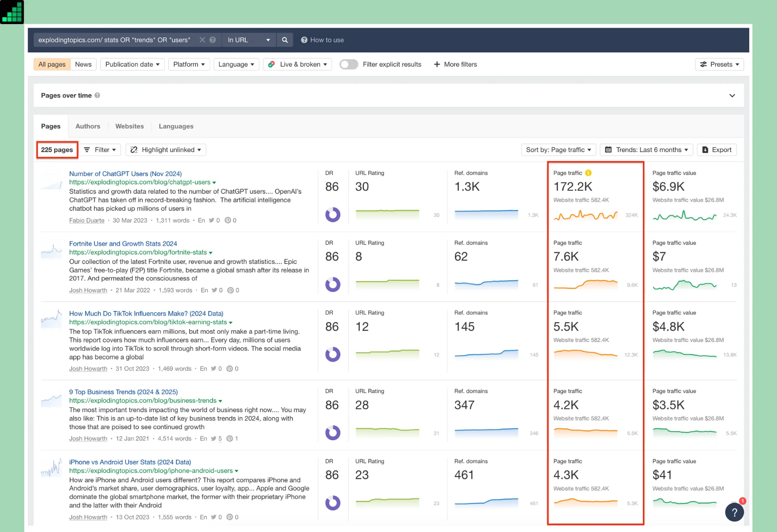This screenshot has width=777, height=532.
Task: Clear the search query with X icon
Action: [202, 40]
